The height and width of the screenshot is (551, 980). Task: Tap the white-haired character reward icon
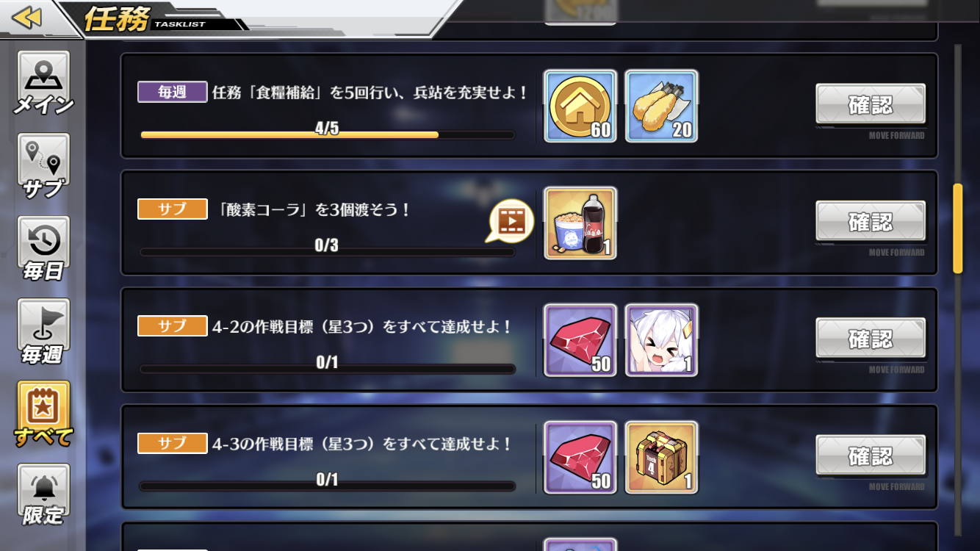[661, 340]
